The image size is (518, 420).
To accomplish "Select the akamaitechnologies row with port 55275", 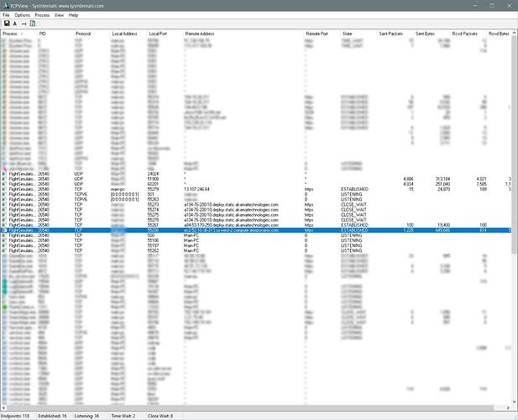I will [256, 215].
